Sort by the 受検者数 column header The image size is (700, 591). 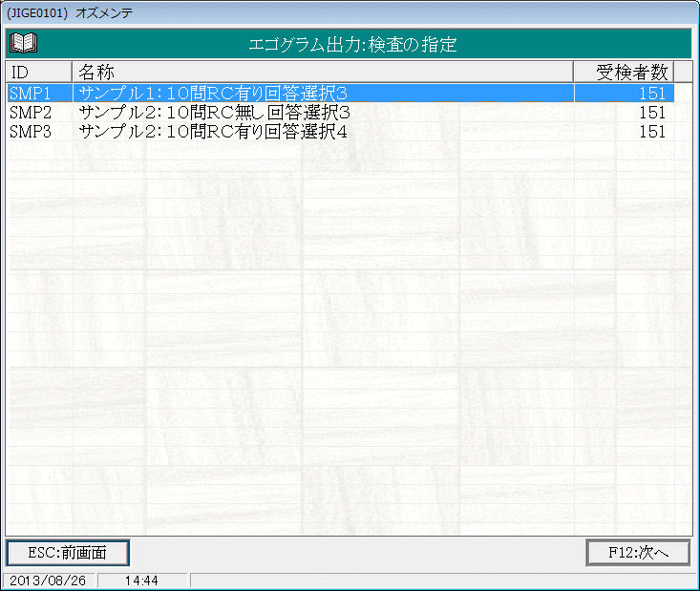coord(624,72)
